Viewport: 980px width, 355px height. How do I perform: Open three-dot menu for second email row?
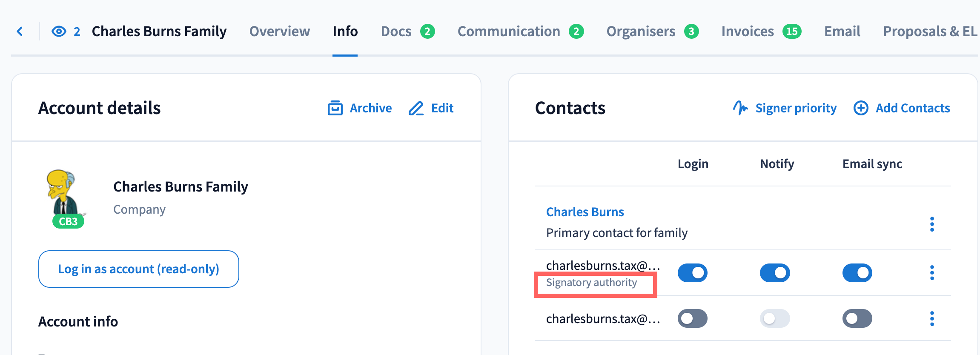pyautogui.click(x=932, y=318)
